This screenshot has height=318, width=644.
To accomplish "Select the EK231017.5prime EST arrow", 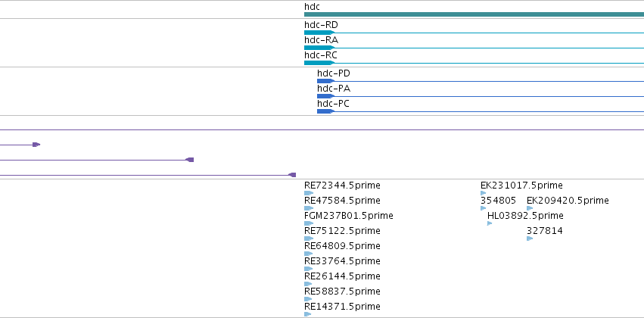I will 484,193.
